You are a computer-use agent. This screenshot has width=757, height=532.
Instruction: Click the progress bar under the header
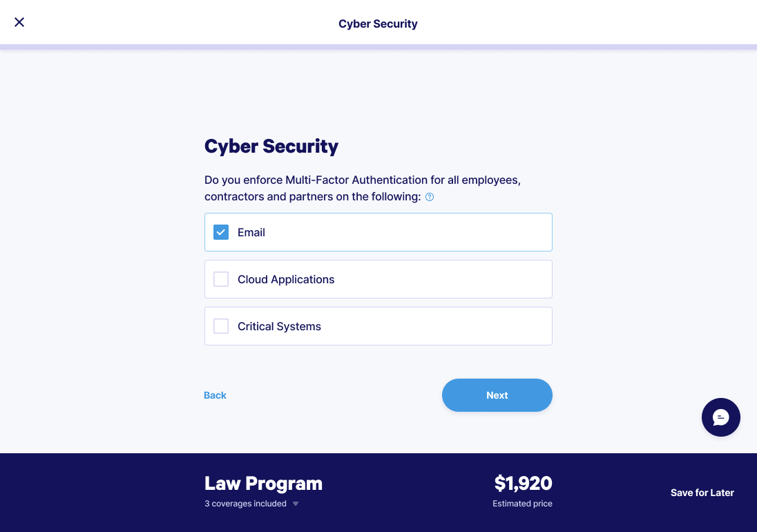378,47
